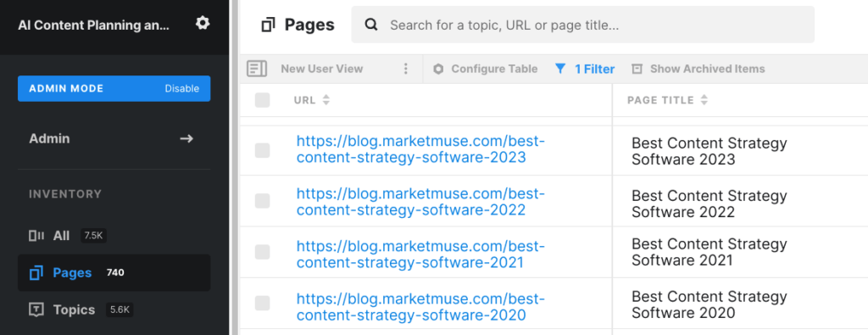
Task: Open the New User View selector
Action: [x=321, y=69]
